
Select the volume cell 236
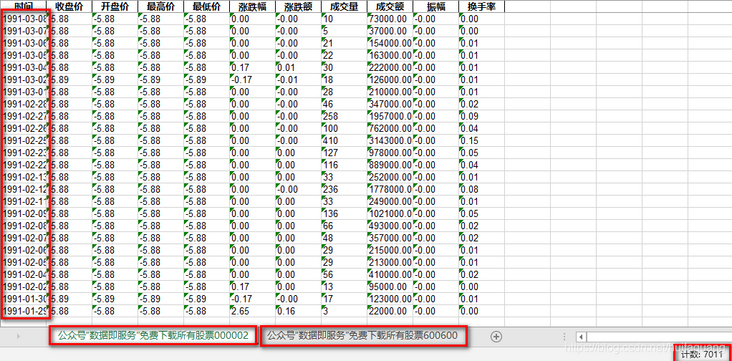point(344,189)
